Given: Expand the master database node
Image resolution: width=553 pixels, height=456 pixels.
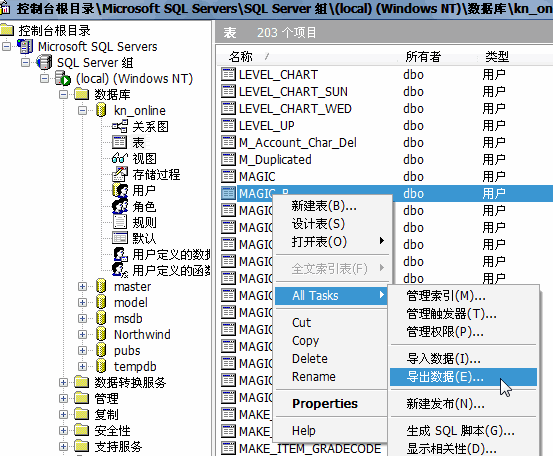Looking at the screenshot, I should click(x=82, y=286).
